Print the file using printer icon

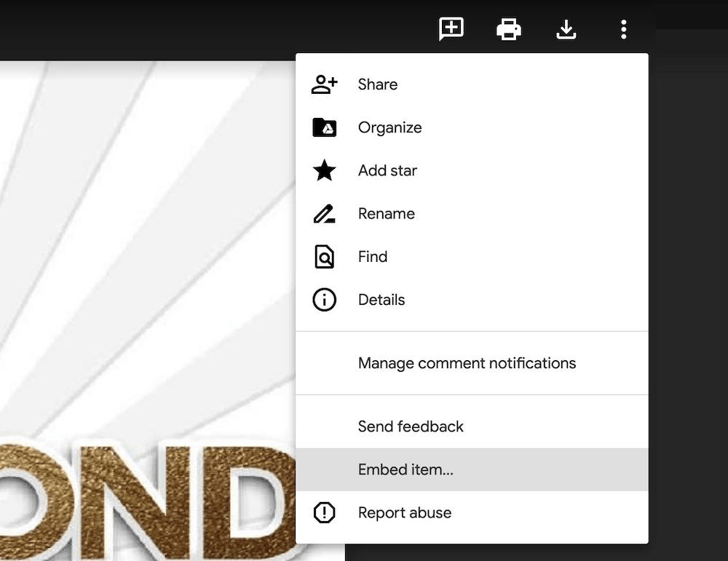click(509, 29)
